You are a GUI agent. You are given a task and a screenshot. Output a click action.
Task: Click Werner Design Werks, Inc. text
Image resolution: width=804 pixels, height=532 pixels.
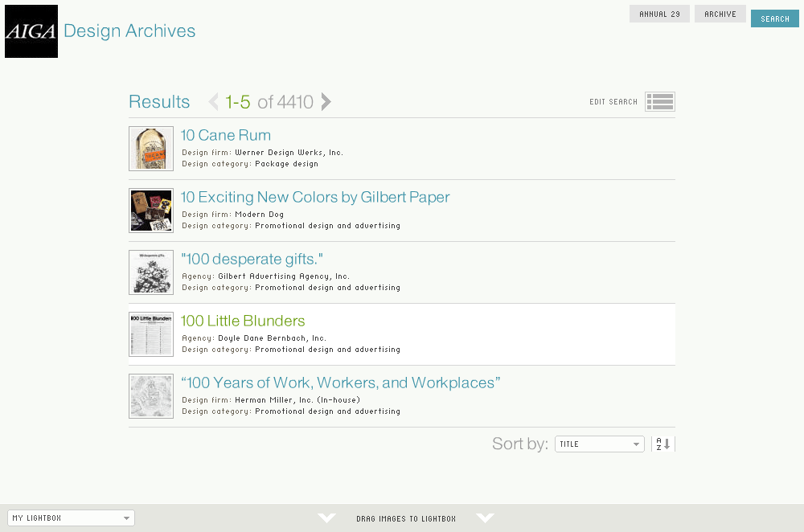point(289,152)
